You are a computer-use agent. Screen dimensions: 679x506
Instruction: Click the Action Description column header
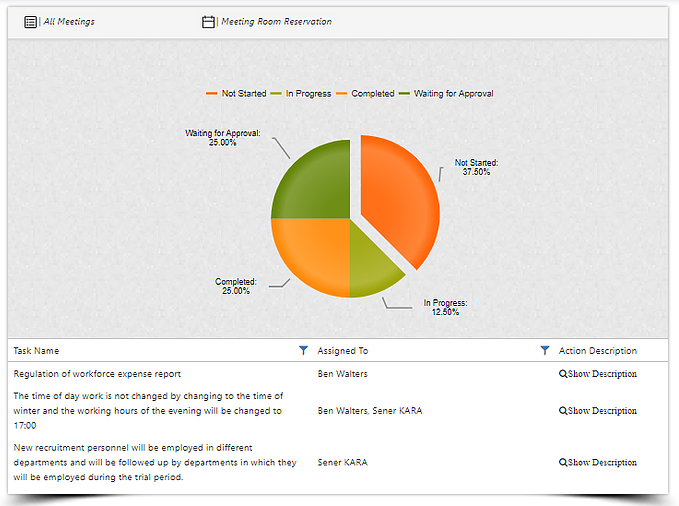(x=597, y=351)
